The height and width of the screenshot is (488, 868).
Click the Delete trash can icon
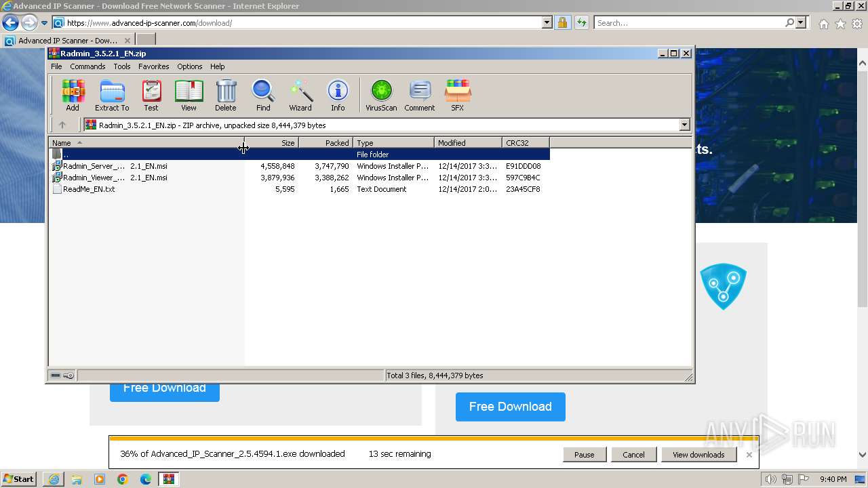pos(226,95)
